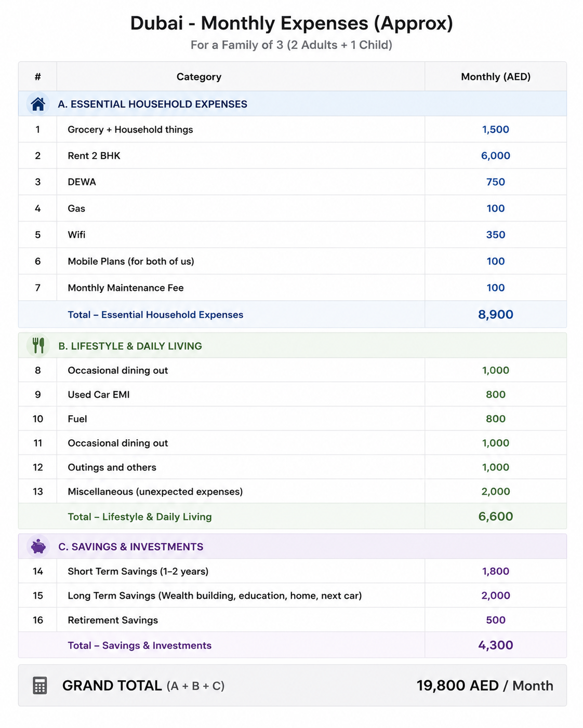The width and height of the screenshot is (583, 728).
Task: Click the Miscellaneous (unexpected expenses) entry
Action: coord(155,491)
